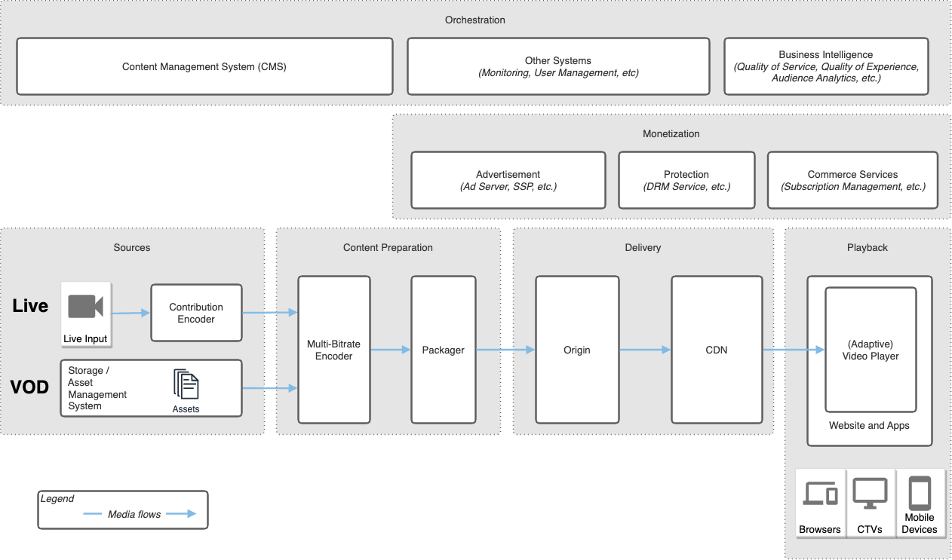Select the Live Input caption
952x560 pixels.
[x=85, y=338]
